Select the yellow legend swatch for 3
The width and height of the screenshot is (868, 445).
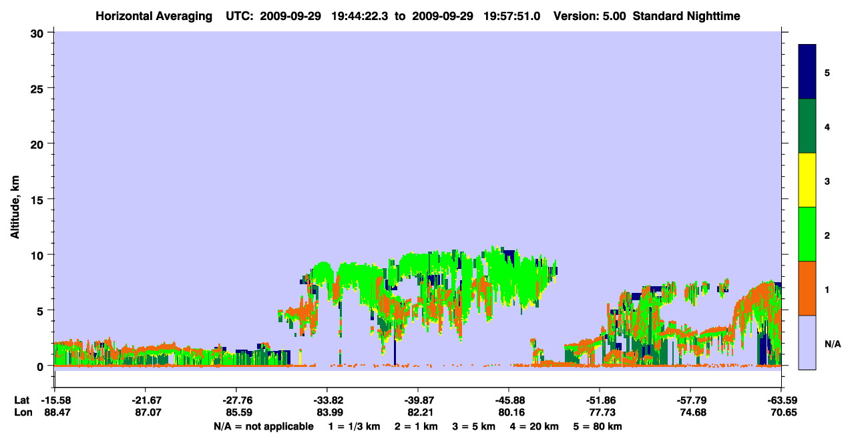(x=807, y=180)
